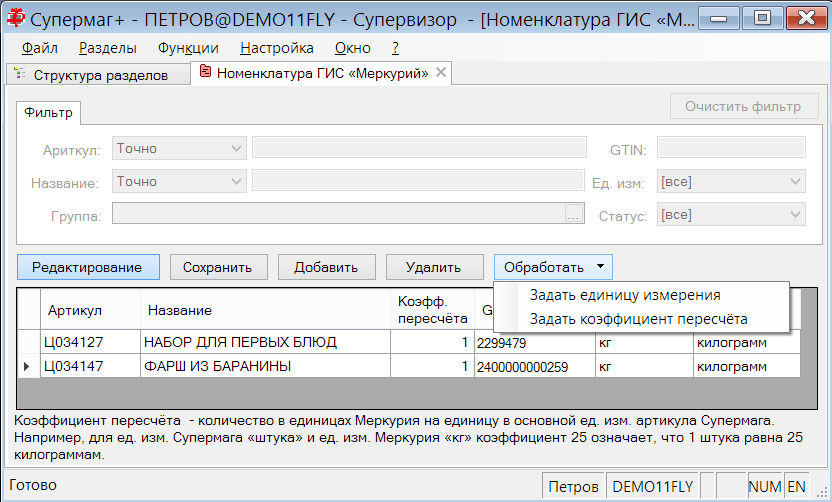Choose Задать коэффициент пересчёта menu item
Image resolution: width=832 pixels, height=502 pixels.
(638, 319)
